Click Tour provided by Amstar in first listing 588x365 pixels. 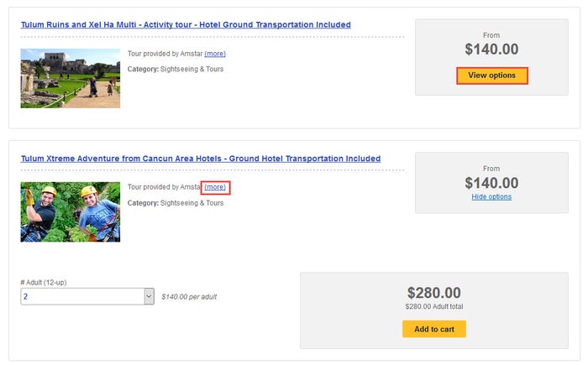click(x=165, y=54)
